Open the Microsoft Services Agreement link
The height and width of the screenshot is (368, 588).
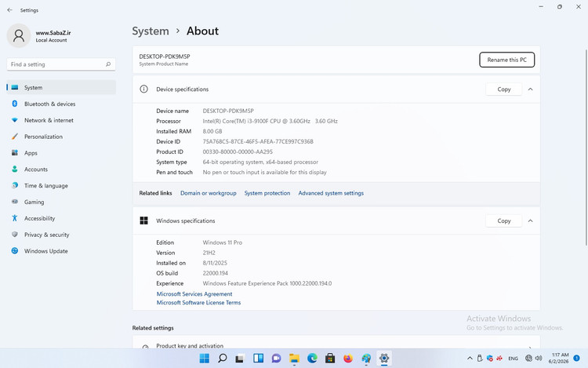click(x=194, y=294)
